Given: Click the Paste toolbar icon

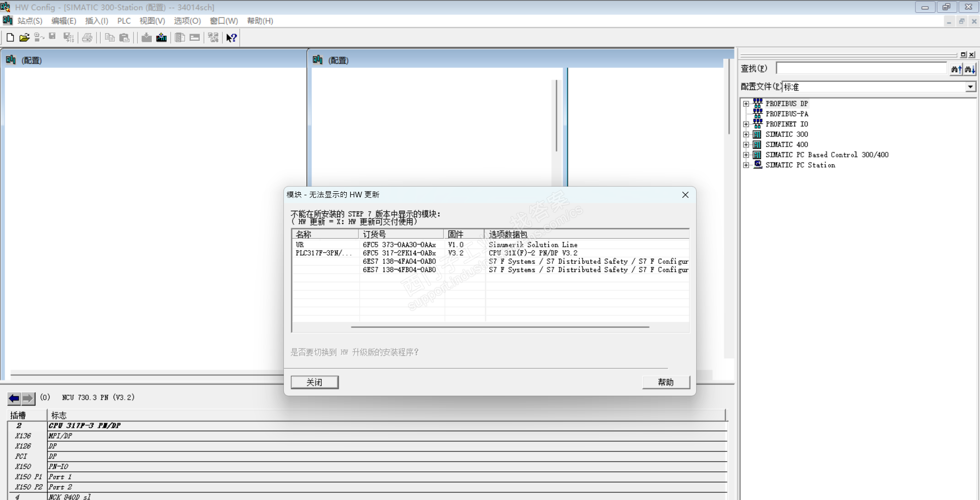Looking at the screenshot, I should (x=124, y=37).
